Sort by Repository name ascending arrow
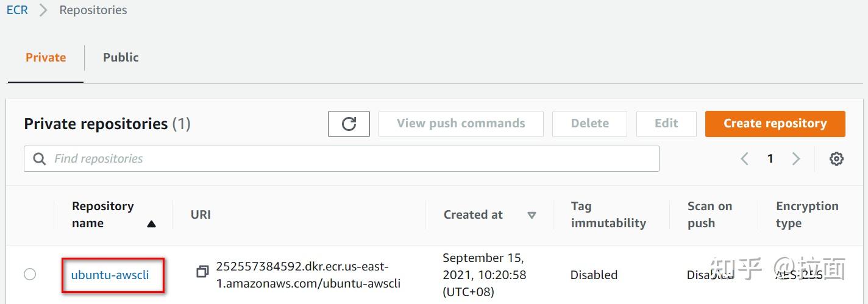This screenshot has width=868, height=304. 151,224
